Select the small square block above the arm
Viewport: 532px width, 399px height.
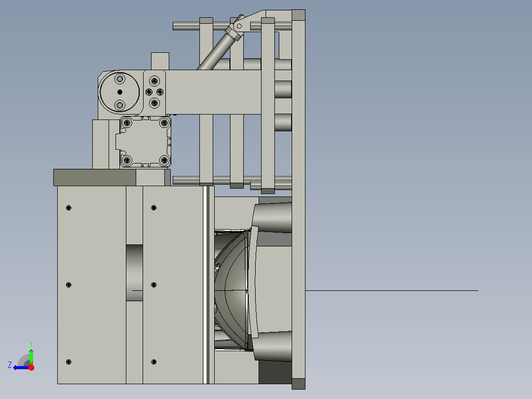click(160, 61)
